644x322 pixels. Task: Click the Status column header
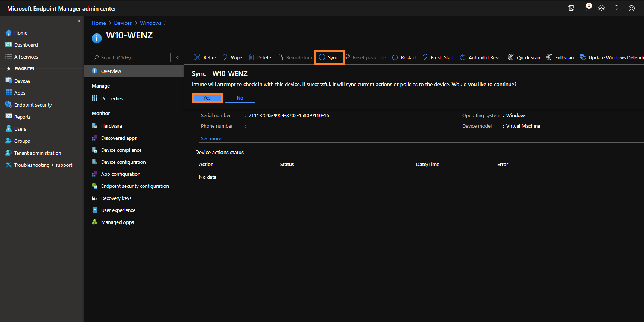click(x=287, y=164)
